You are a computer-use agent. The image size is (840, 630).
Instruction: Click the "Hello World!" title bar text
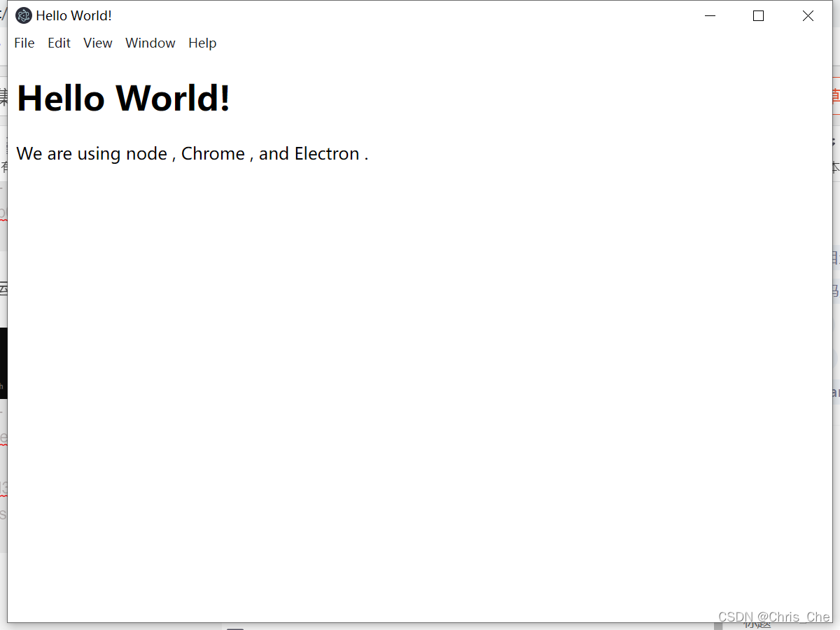coord(74,15)
